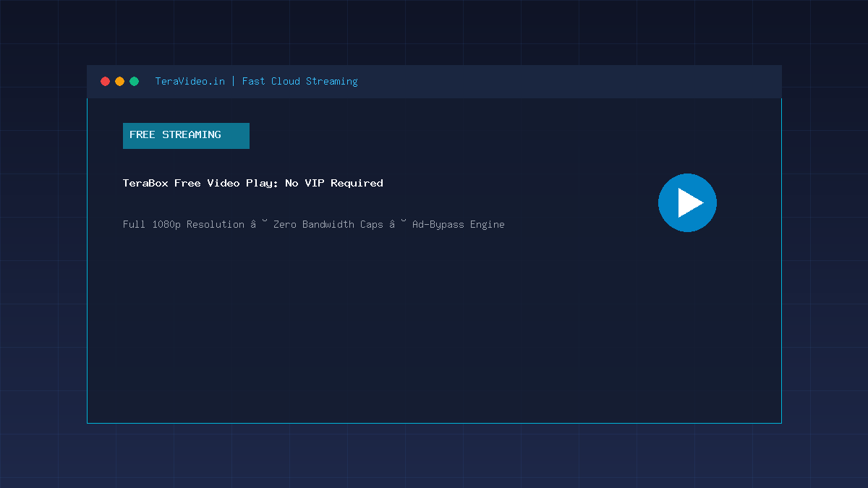Click the yellow minimize window dot
The height and width of the screenshot is (488, 868).
pos(119,82)
